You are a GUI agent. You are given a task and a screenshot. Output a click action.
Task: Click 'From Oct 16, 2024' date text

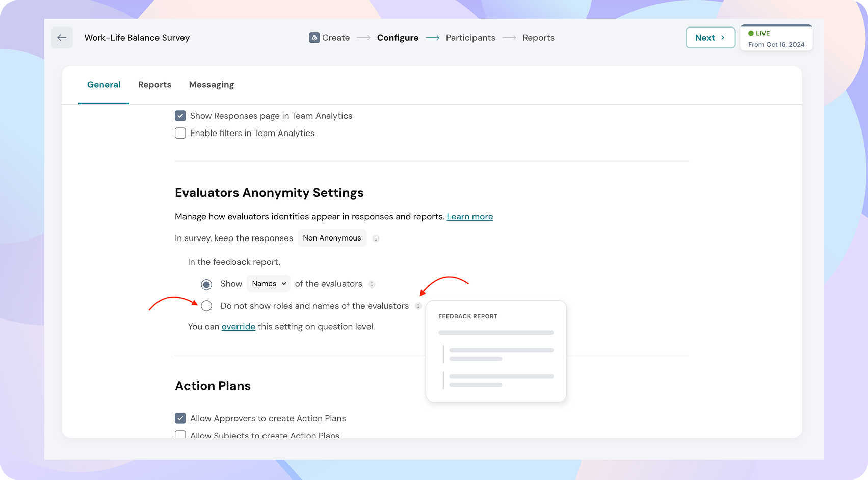pyautogui.click(x=776, y=45)
